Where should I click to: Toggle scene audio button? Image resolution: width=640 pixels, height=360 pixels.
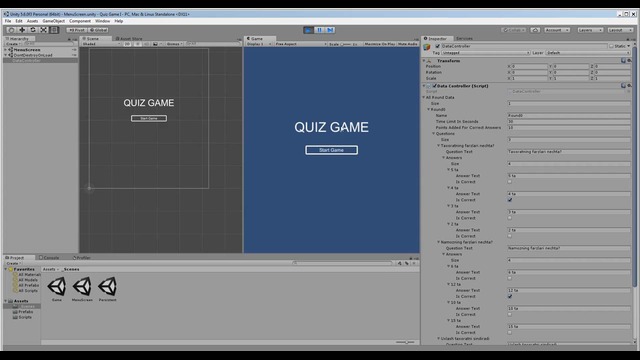click(x=147, y=44)
